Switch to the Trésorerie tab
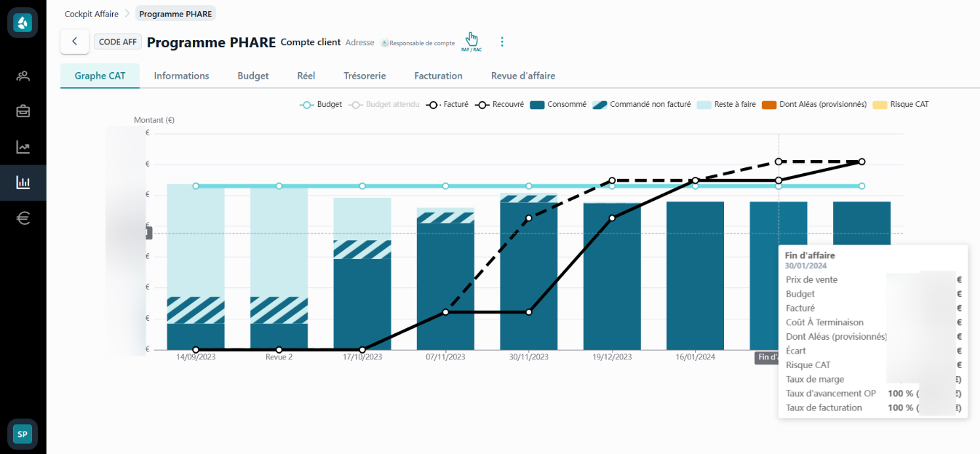The height and width of the screenshot is (454, 980). (364, 76)
